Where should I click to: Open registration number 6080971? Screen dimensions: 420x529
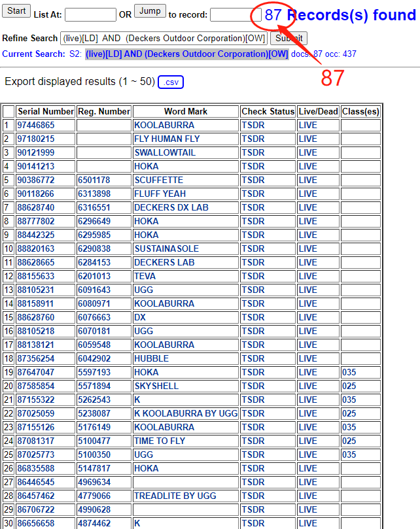(94, 303)
